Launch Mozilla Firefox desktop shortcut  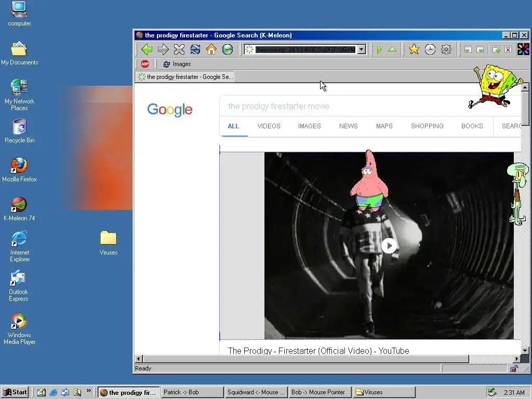click(19, 170)
